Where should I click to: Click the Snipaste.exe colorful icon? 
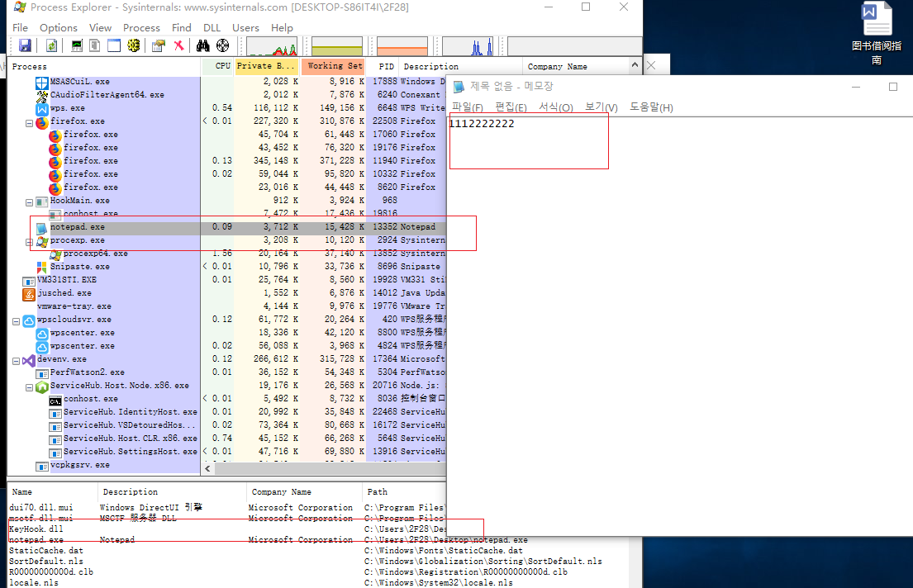[42, 268]
